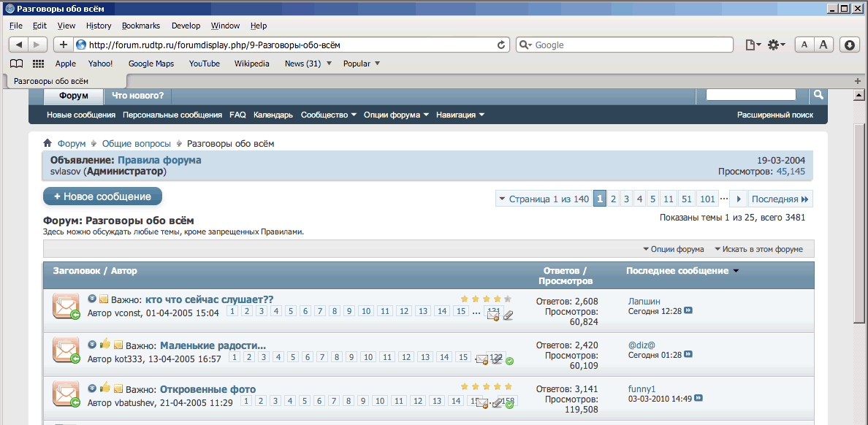Open 'Общие вопросы' breadcrumb link
The width and height of the screenshot is (868, 425).
(x=136, y=143)
